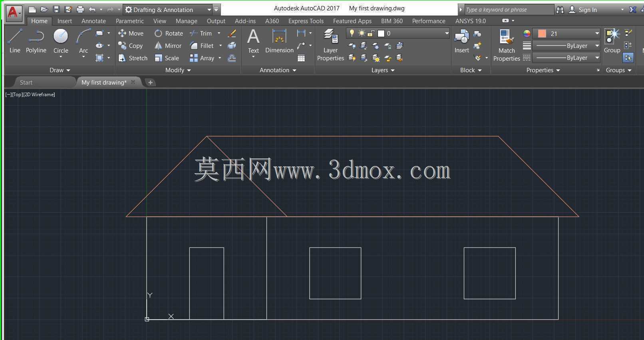Click the white layer color swatch
The image size is (644, 340).
pyautogui.click(x=381, y=34)
